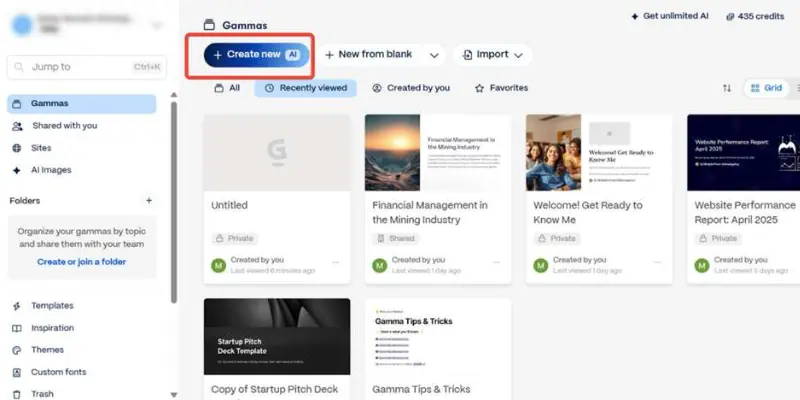800x400 pixels.
Task: Click the Gammas page header icon
Action: click(209, 25)
